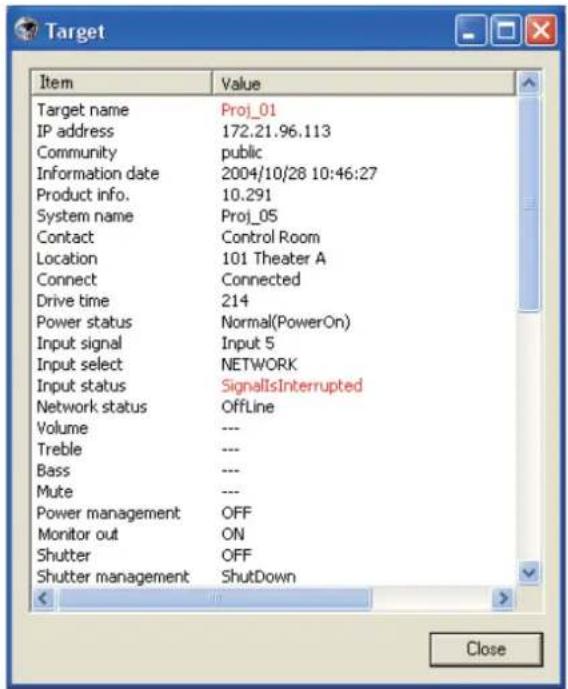Select the Contact row label
568x689 pixels.
coord(65,237)
